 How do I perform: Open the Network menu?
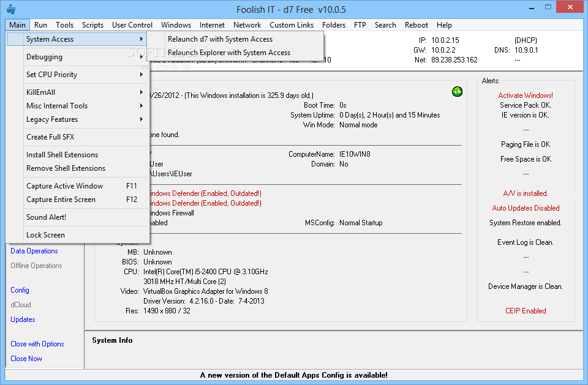click(247, 24)
